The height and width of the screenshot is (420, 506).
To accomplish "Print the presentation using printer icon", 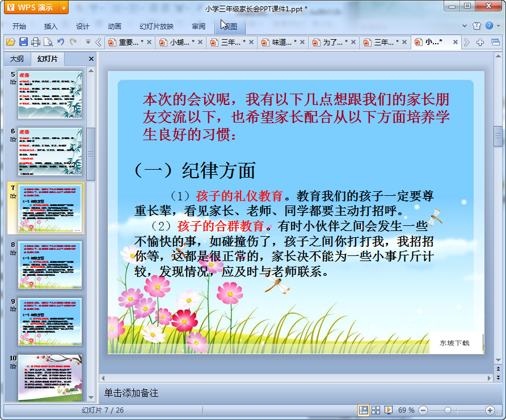I will (x=36, y=42).
